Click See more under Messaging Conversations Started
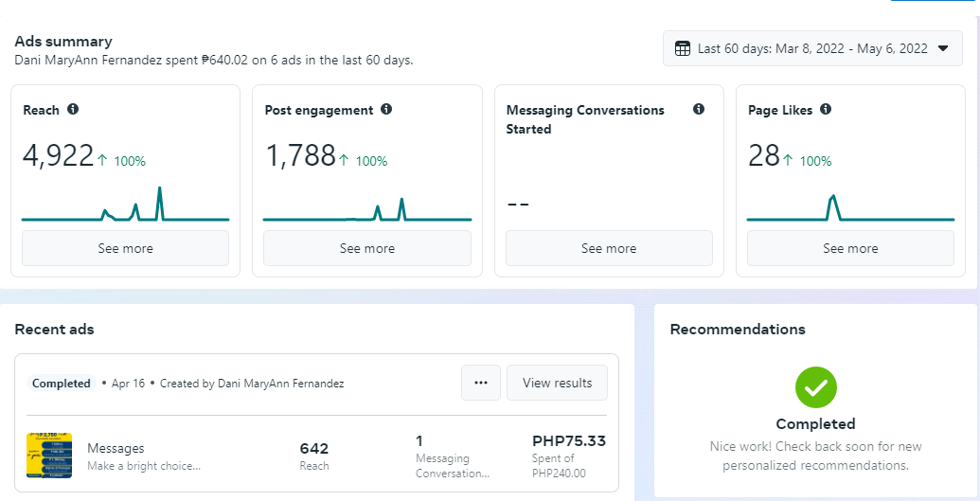Screen dimensions: 980x501 click(609, 248)
